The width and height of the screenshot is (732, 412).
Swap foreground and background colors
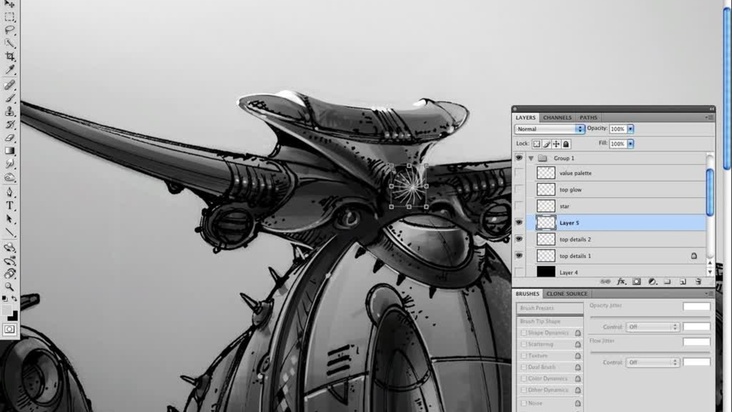[14, 299]
